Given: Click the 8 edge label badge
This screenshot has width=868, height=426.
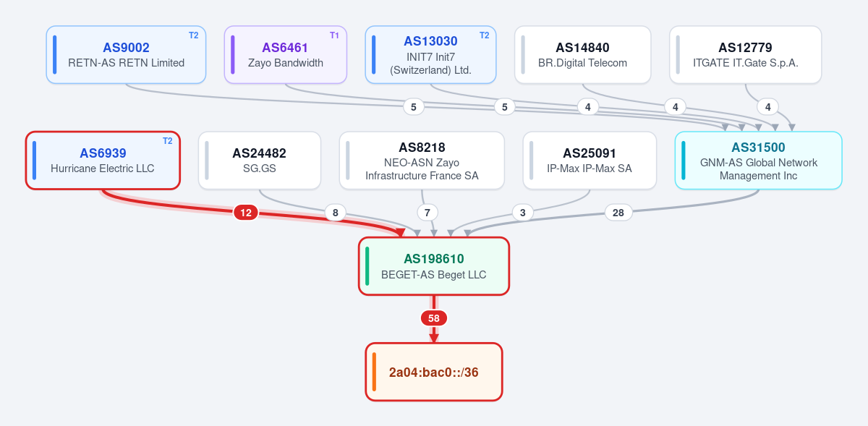Looking at the screenshot, I should pyautogui.click(x=335, y=213).
